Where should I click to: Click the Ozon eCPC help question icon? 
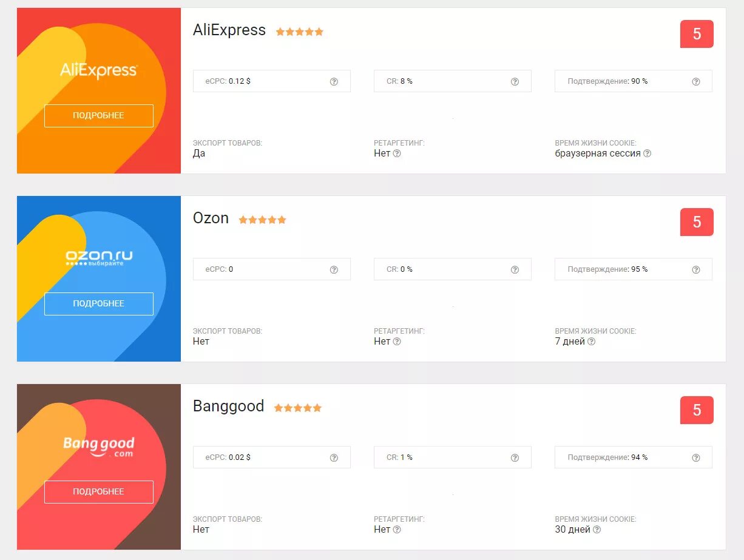coord(334,269)
